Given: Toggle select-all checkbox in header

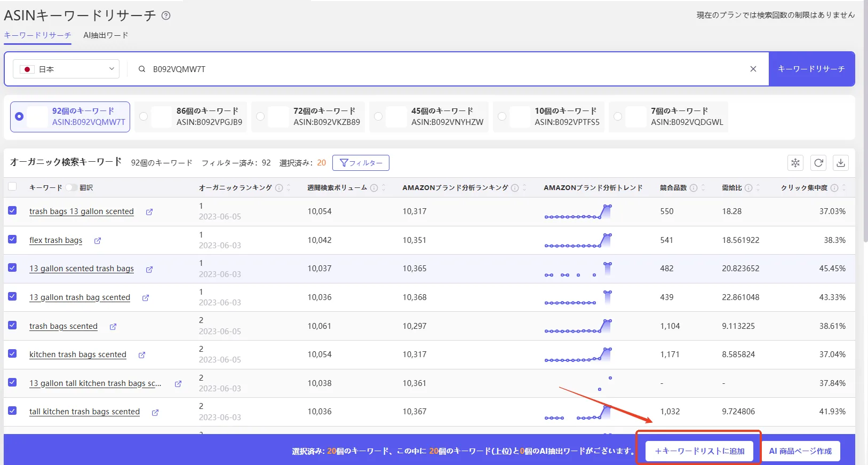Looking at the screenshot, I should point(12,186).
